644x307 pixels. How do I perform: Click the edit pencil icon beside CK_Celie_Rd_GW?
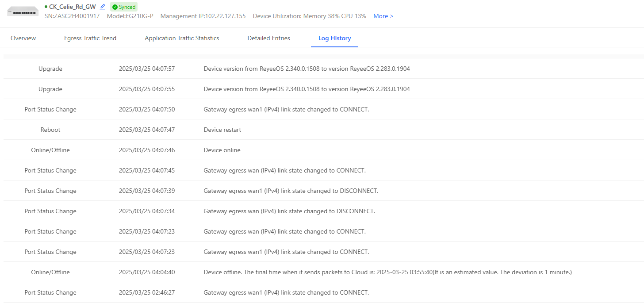103,7
